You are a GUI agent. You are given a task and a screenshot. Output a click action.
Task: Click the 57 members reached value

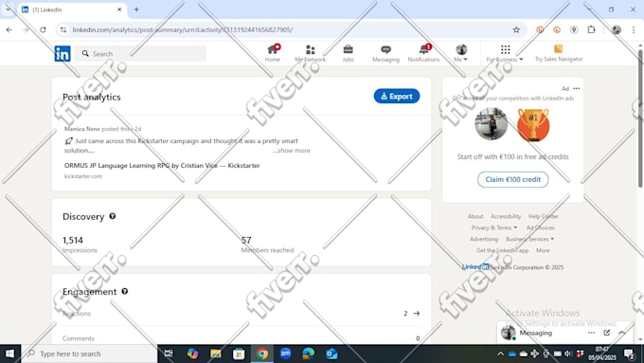point(246,240)
